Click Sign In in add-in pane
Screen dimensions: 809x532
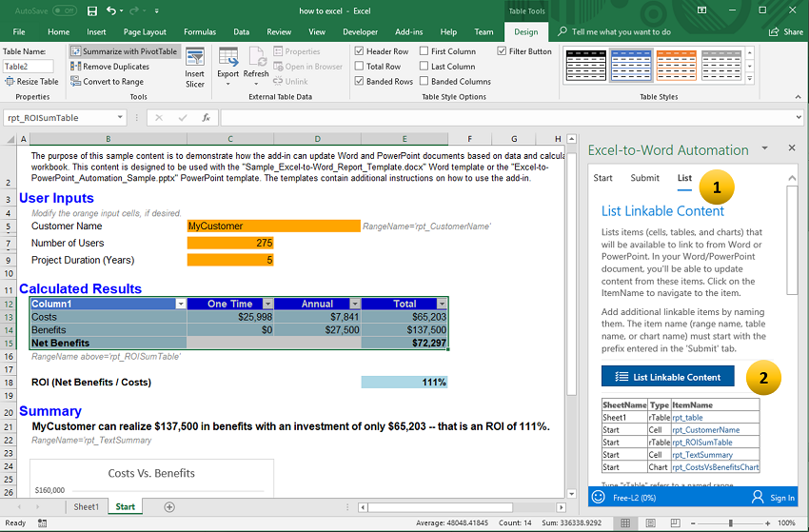click(773, 498)
